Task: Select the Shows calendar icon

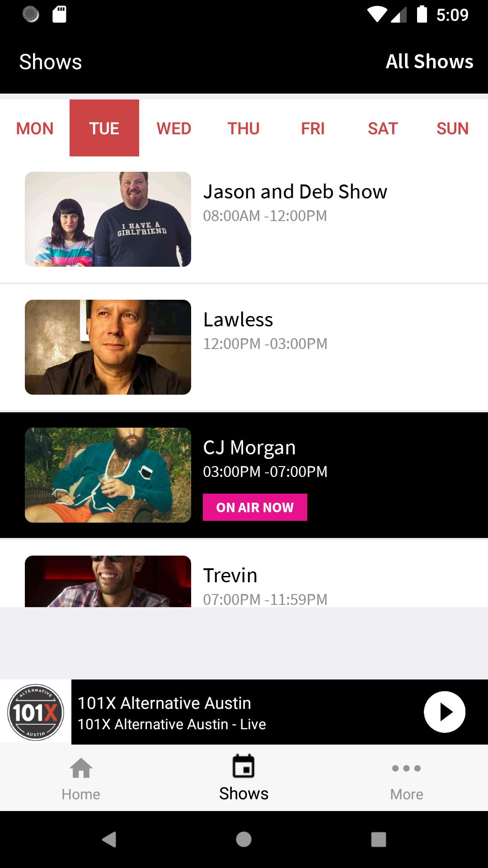Action: [x=244, y=766]
